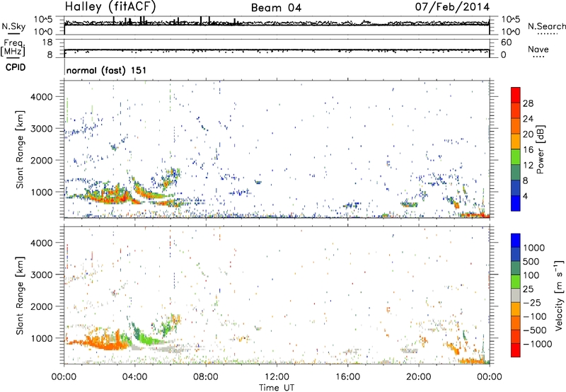Click the 'Slant Range [km]' label of power panel
566x392 pixels.
point(21,149)
